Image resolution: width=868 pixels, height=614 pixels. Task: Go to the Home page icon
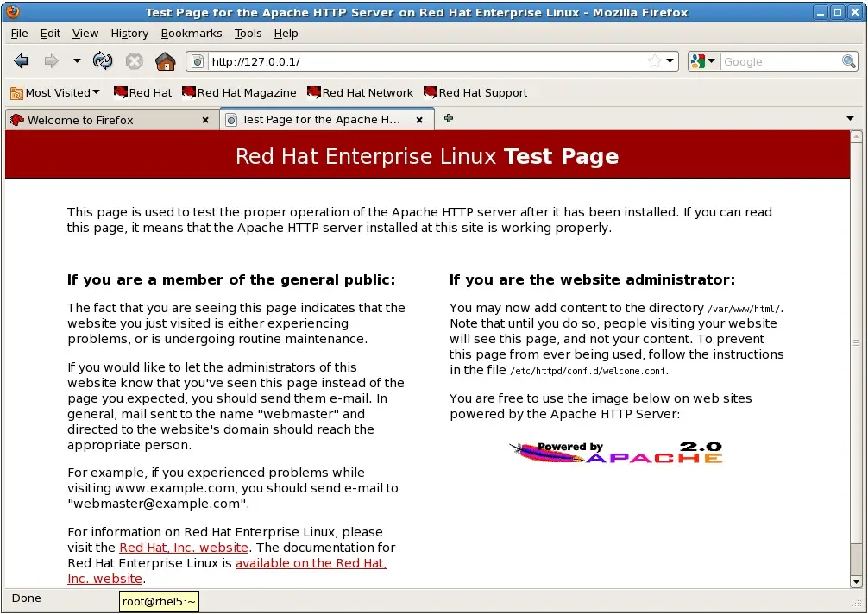pyautogui.click(x=165, y=61)
